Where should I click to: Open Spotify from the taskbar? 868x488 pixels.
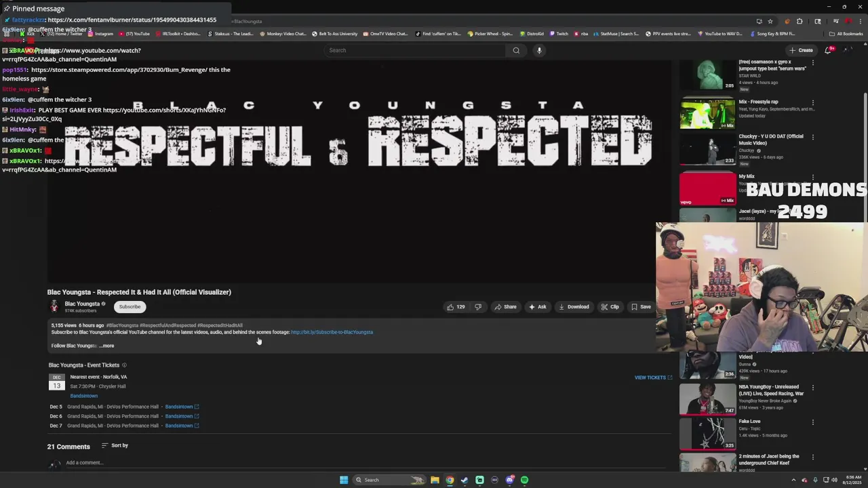coord(524,480)
